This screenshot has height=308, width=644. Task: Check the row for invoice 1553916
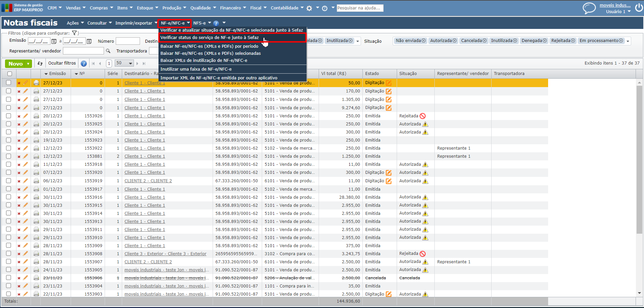(x=8, y=197)
